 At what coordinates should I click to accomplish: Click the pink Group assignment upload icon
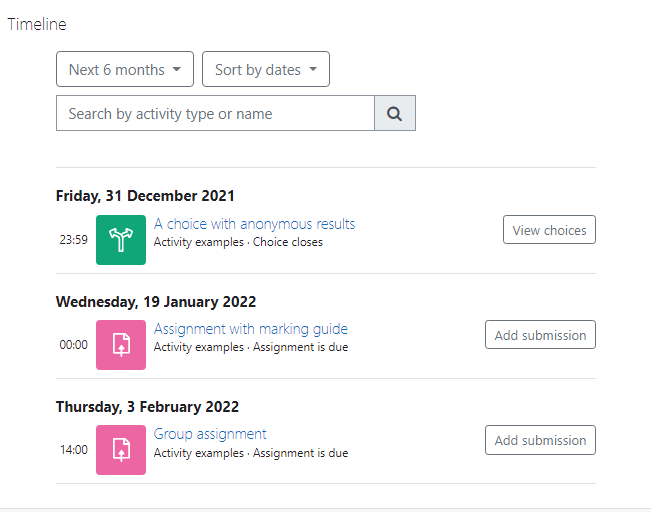click(x=121, y=450)
